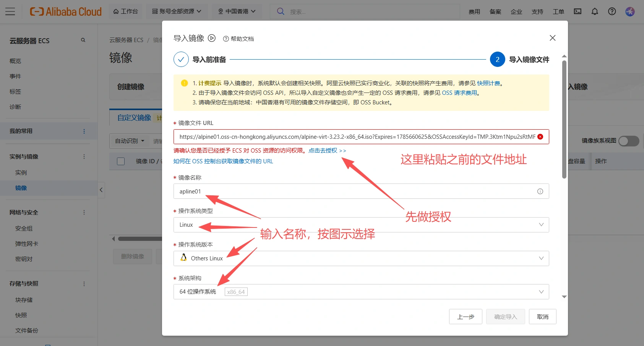Click the 点击去授权 authorization link
Viewport: 644px width, 346px height.
point(327,151)
